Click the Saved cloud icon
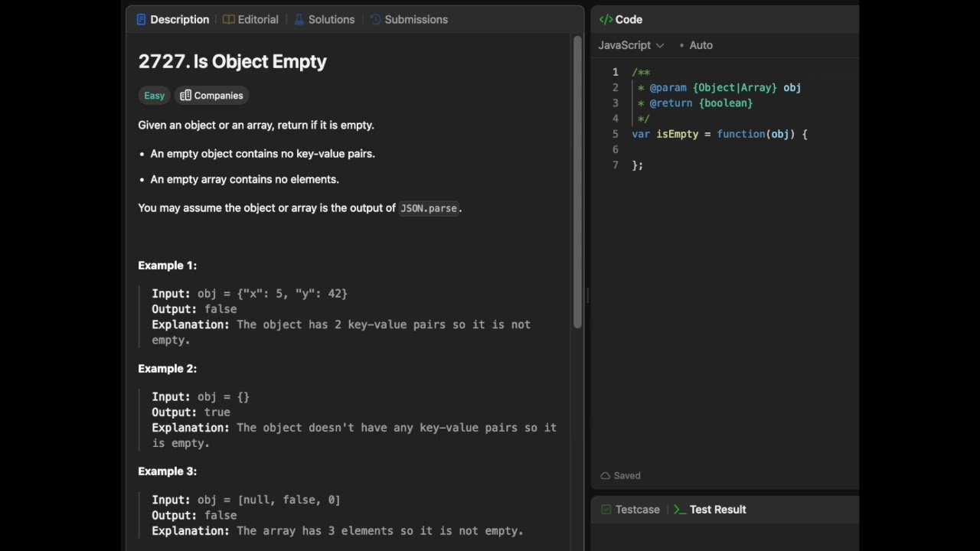 click(x=606, y=476)
